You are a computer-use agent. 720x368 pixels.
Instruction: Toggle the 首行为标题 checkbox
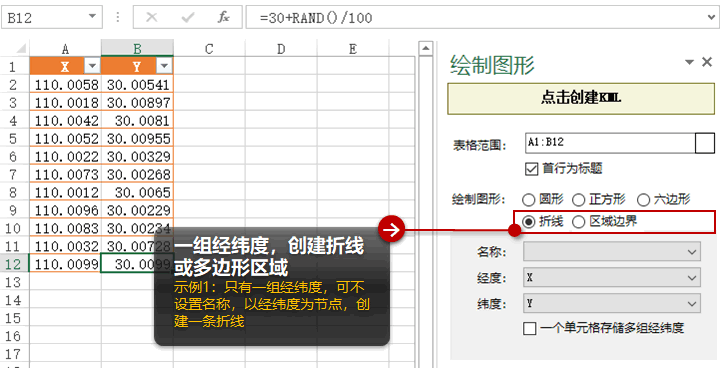tap(531, 169)
